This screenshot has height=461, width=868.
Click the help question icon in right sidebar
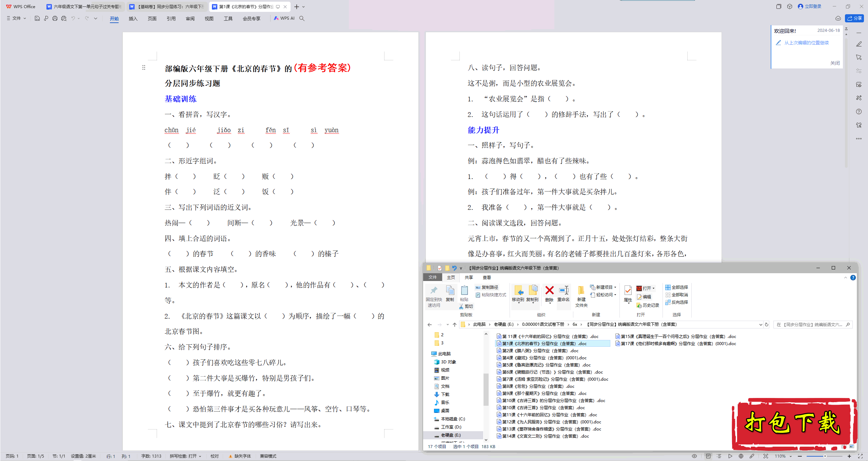tap(859, 112)
